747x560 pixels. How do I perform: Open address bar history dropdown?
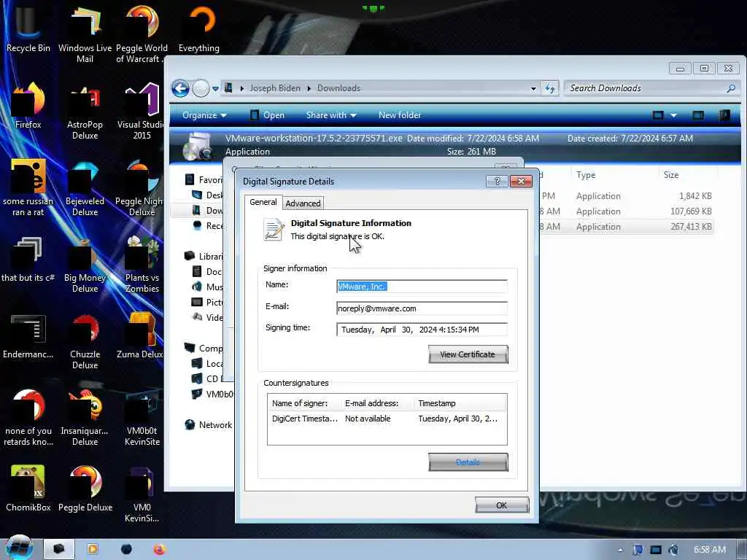pyautogui.click(x=533, y=88)
